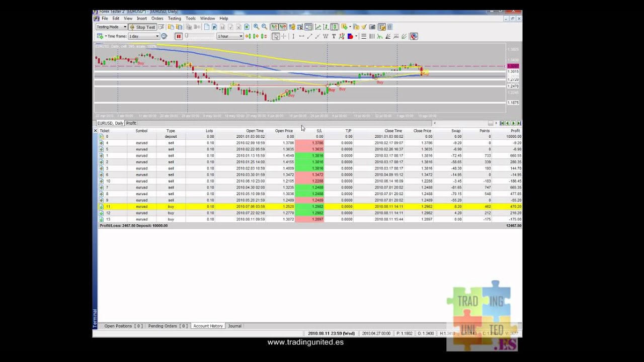644x362 pixels.
Task: Click the deposit row with 10000.00
Action: click(x=310, y=136)
